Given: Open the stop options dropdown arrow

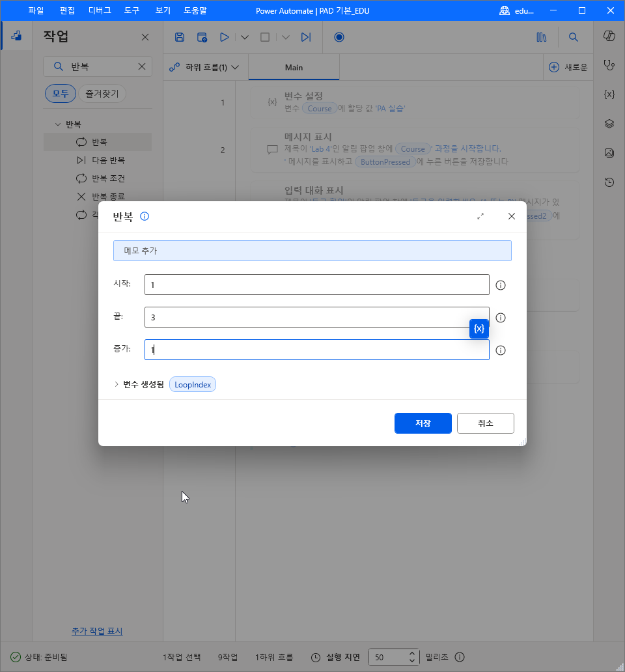Looking at the screenshot, I should point(286,37).
